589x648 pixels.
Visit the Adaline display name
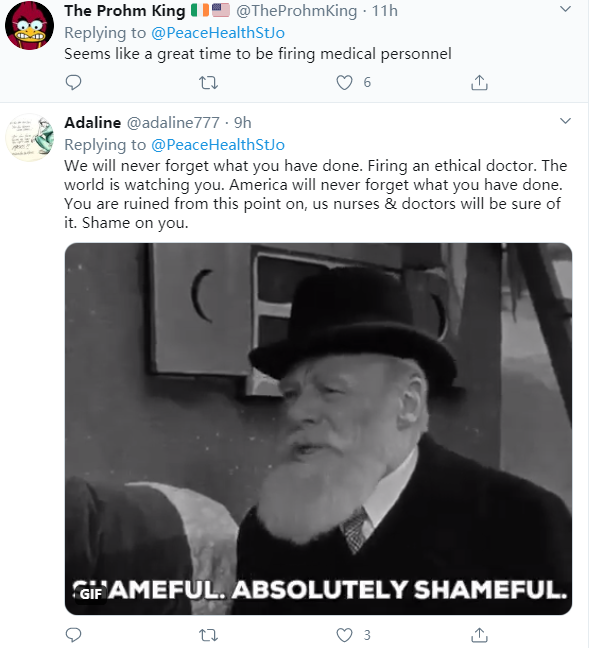93,123
